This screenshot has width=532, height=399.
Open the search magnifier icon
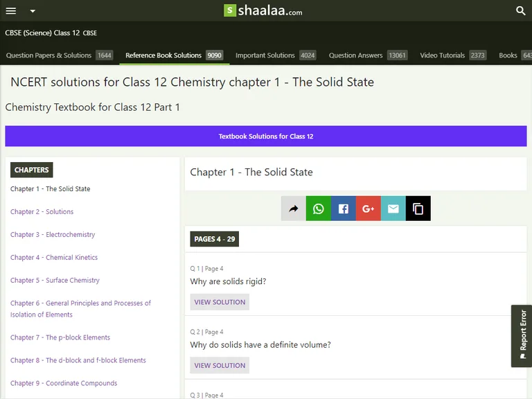(520, 11)
